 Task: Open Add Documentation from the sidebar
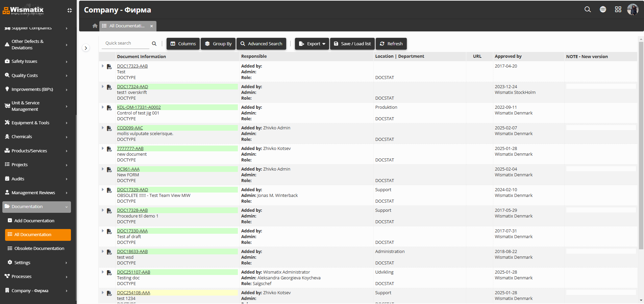click(x=34, y=221)
